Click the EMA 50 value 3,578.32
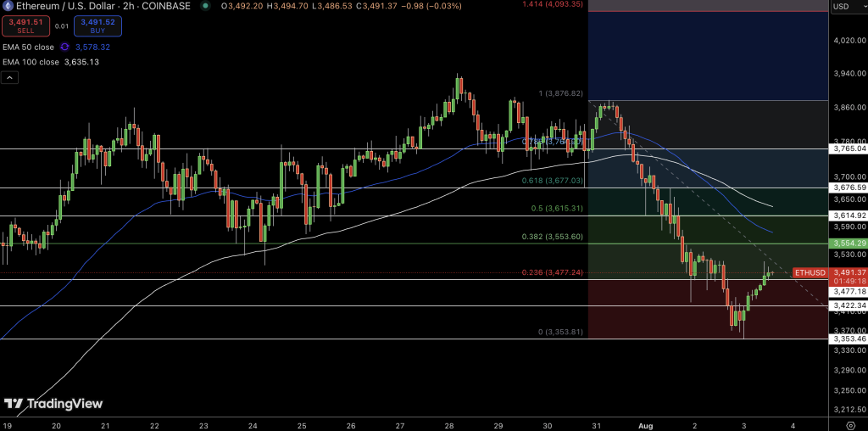 coord(92,48)
